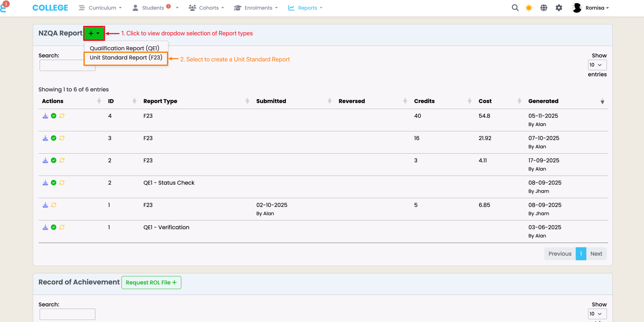The image size is (644, 322).
Task: Open the Curriculum navigation menu
Action: [102, 8]
